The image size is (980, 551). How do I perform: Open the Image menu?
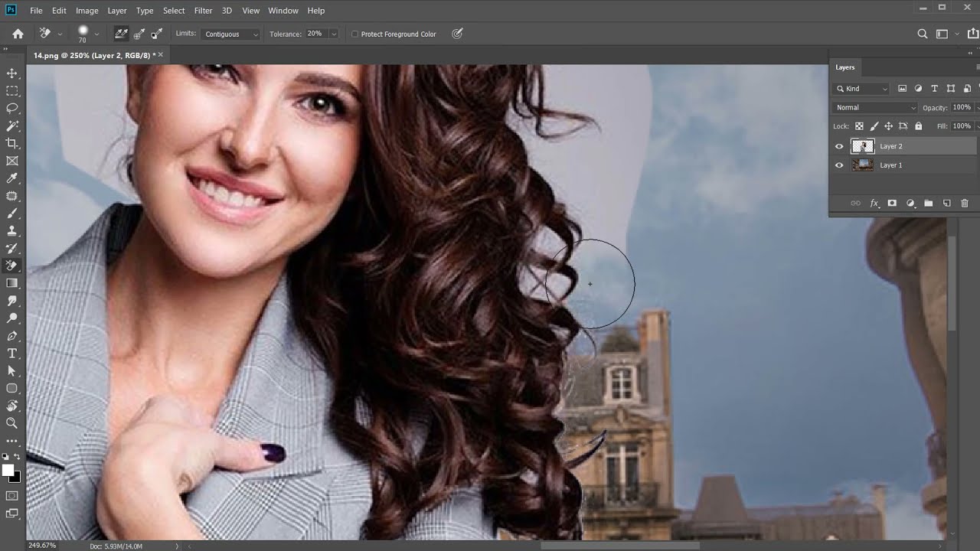(x=87, y=11)
